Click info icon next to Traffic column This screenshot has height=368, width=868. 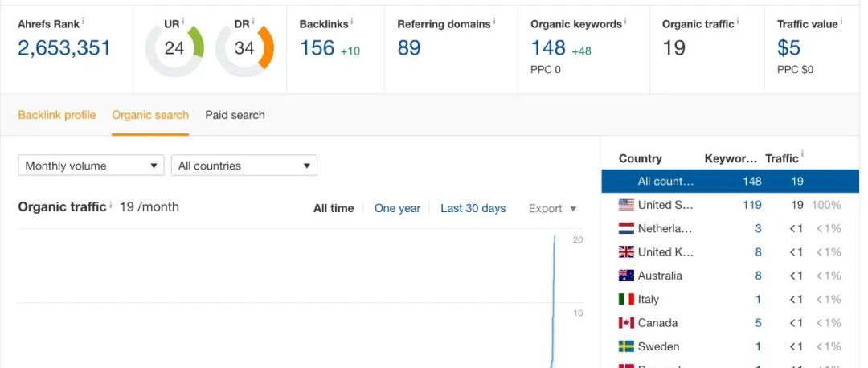(802, 155)
